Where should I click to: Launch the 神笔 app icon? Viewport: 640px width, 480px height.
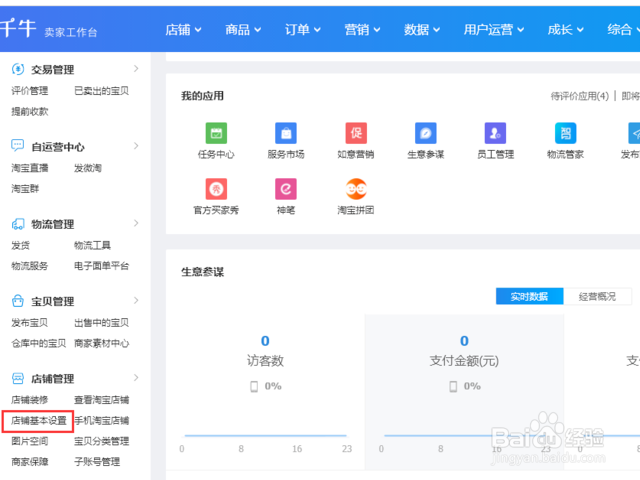click(286, 189)
